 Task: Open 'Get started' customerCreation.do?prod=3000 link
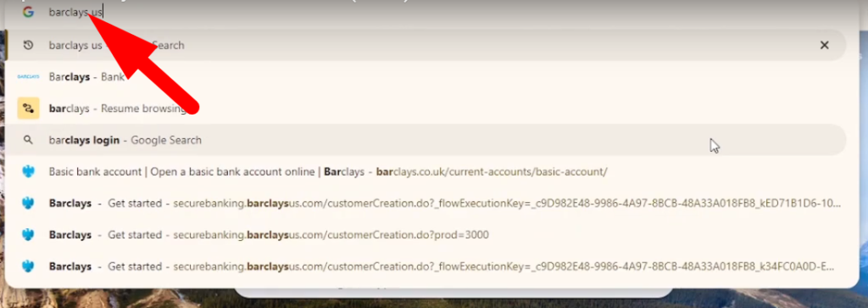pos(426,235)
